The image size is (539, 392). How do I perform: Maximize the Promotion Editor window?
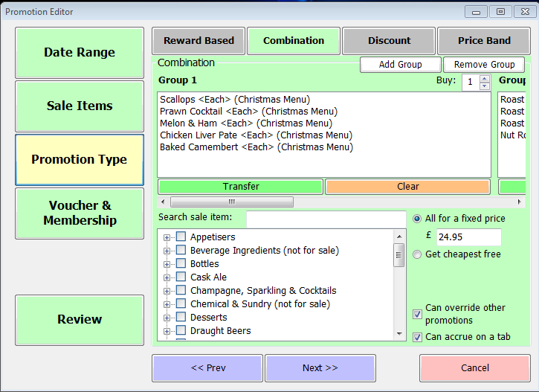tap(500, 12)
